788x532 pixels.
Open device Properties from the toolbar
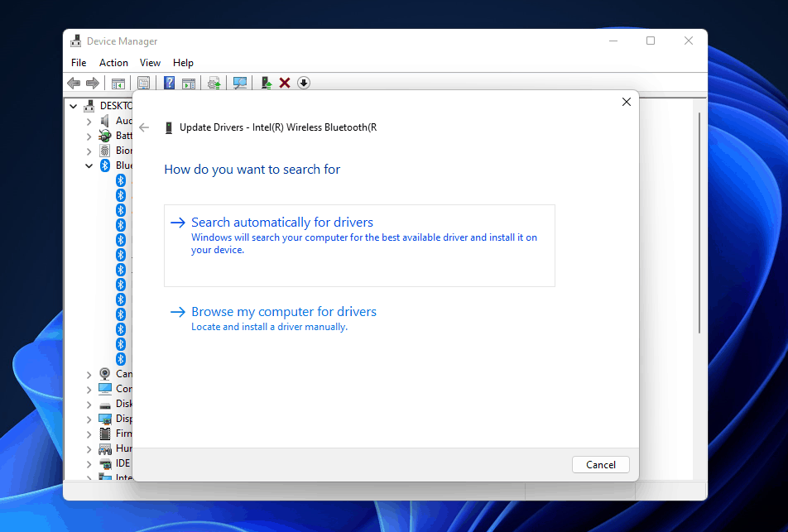coord(143,83)
